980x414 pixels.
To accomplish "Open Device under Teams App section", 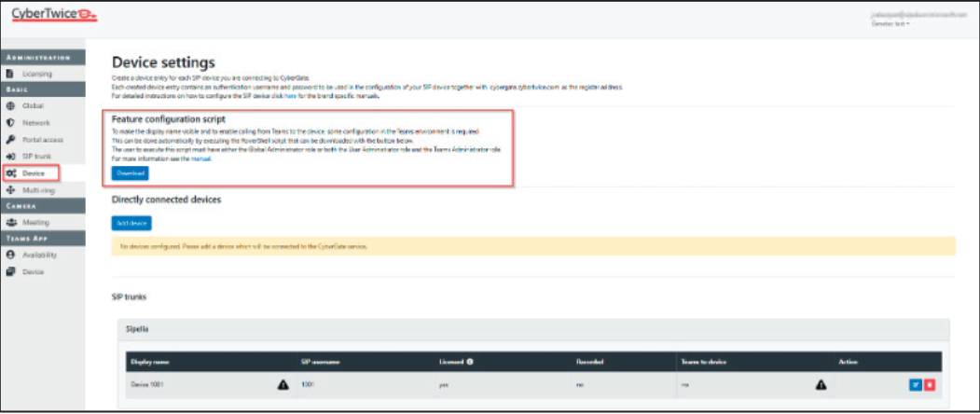I will pos(33,272).
